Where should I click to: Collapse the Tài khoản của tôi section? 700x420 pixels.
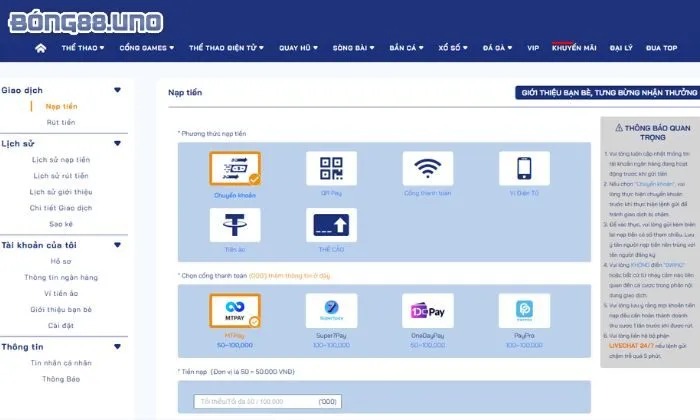click(117, 245)
